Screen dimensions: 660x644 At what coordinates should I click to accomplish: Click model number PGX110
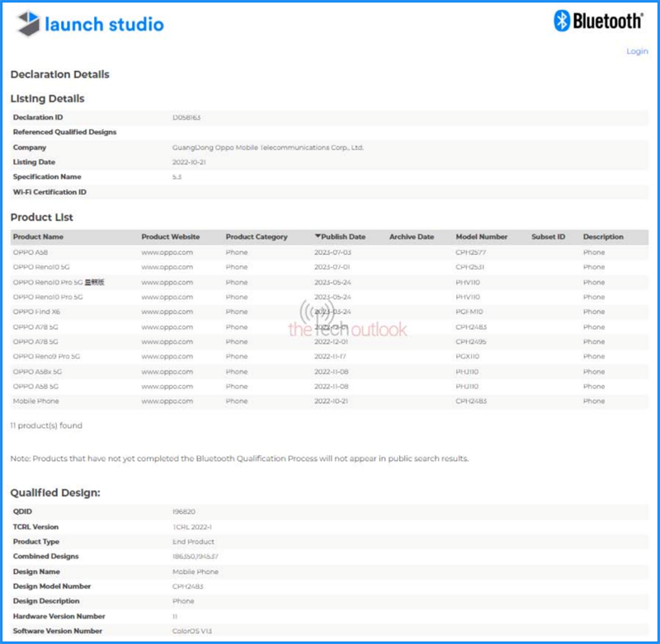pos(467,356)
